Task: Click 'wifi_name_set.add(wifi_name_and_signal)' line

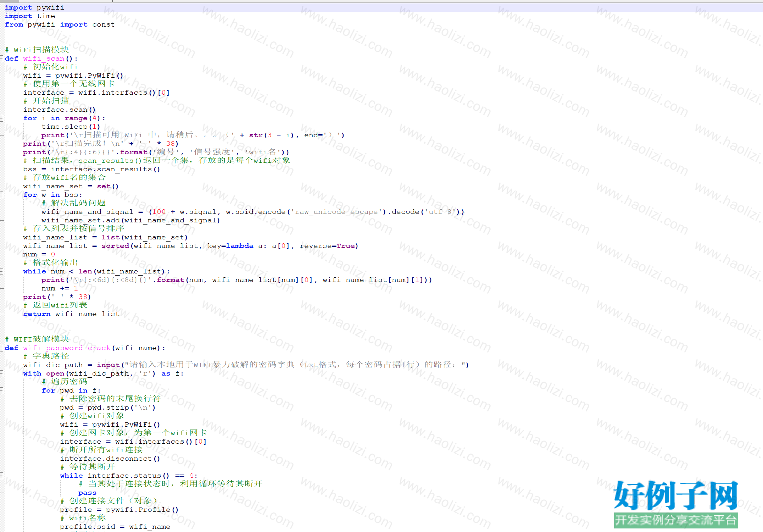Action: pos(131,220)
